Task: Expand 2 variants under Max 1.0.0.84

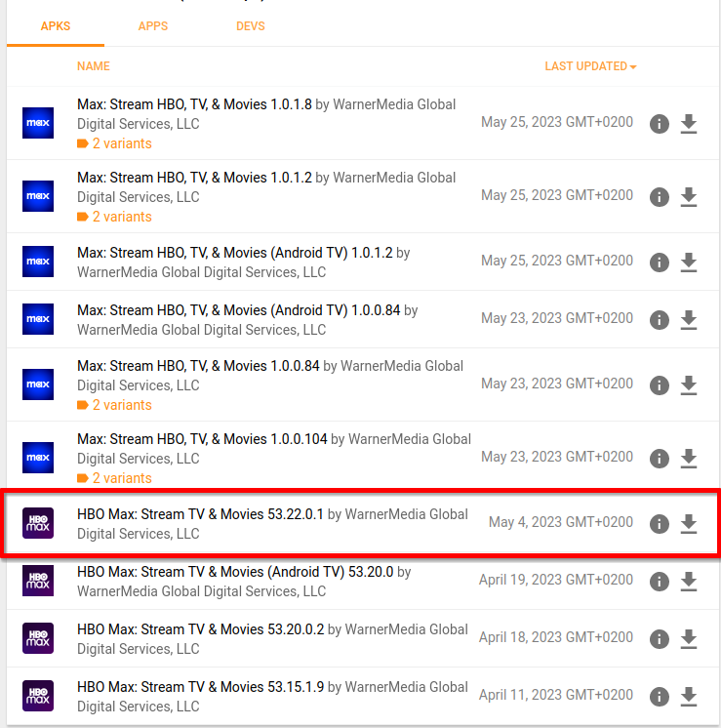Action: coord(115,405)
